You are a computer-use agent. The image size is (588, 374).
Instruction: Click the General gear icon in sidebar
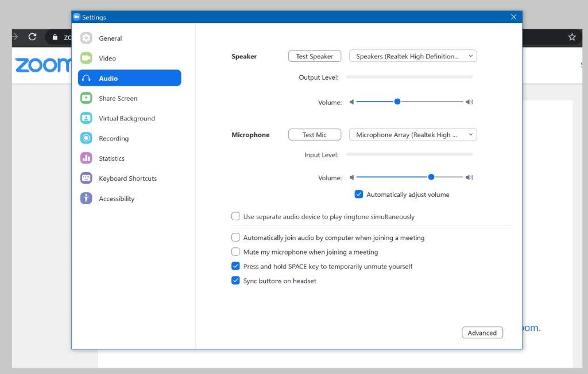click(86, 38)
